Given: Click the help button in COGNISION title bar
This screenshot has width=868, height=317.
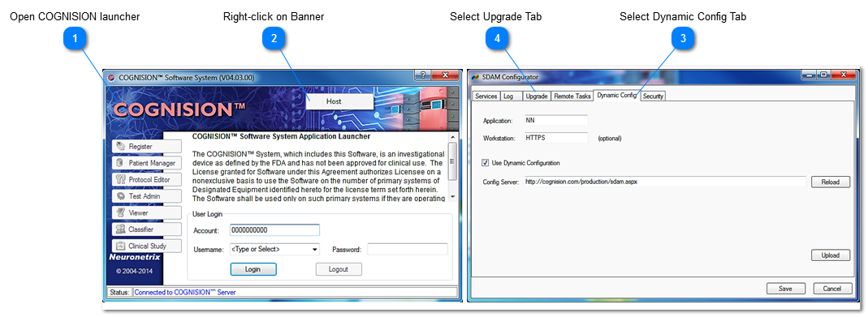Looking at the screenshot, I should (x=422, y=75).
